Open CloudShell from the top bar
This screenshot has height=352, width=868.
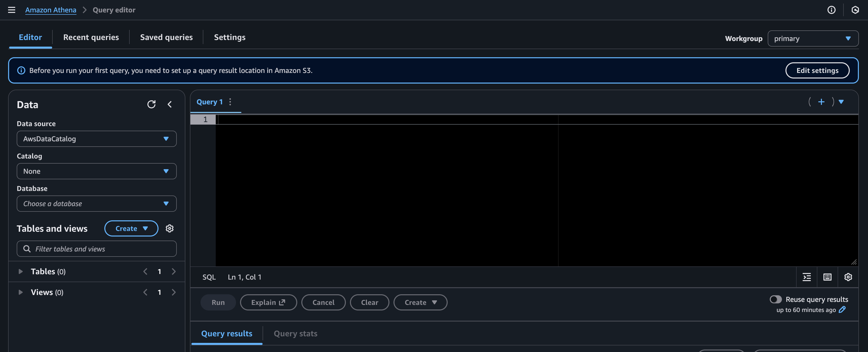coord(856,10)
